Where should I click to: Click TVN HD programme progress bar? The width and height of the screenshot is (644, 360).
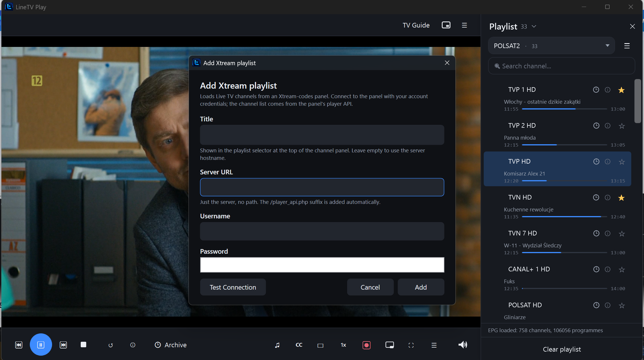coord(564,217)
